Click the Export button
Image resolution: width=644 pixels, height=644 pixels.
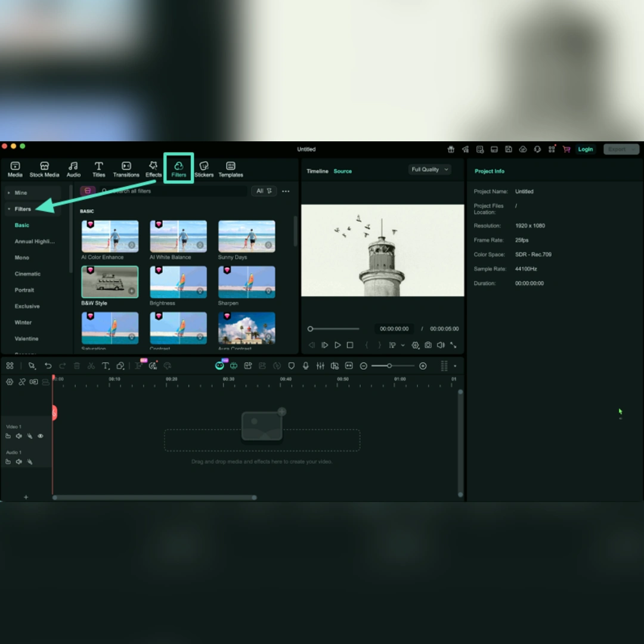coord(621,150)
